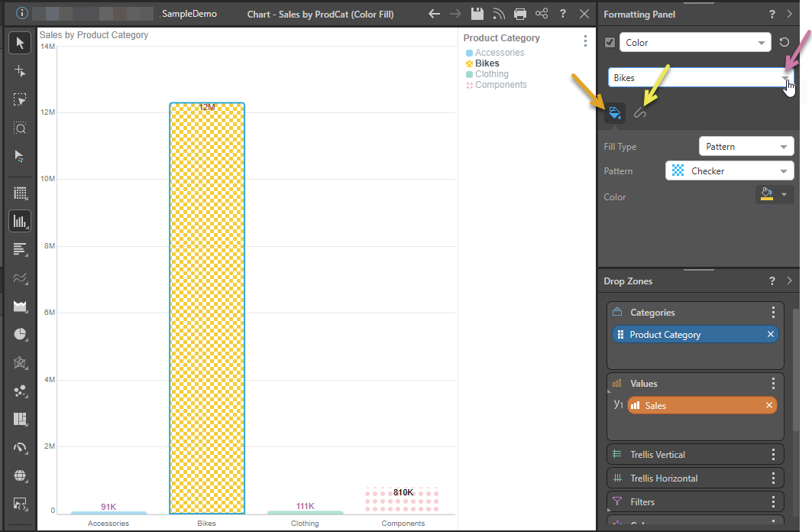Viewport: 812px width, 532px height.
Task: Click the save disk icon
Action: pos(477,14)
